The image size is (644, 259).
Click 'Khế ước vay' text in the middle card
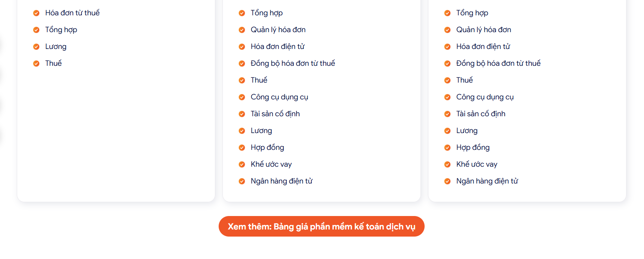tap(271, 164)
